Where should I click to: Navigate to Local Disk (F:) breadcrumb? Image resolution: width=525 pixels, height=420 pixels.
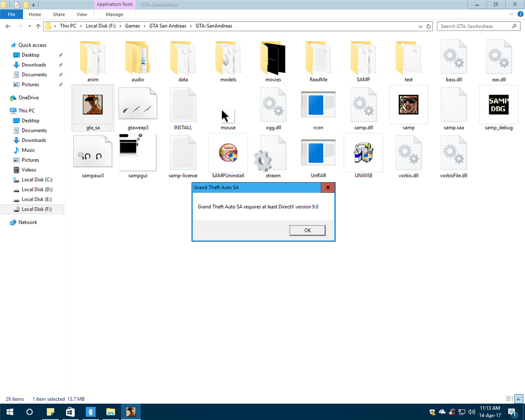click(x=100, y=26)
